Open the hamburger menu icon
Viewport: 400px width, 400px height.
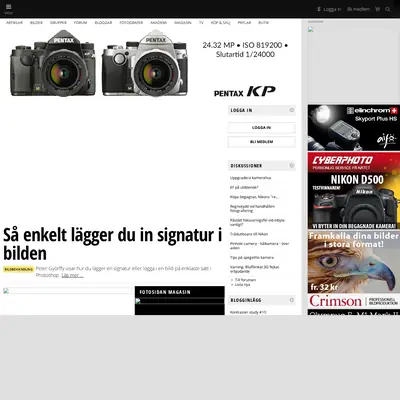tap(8, 7)
